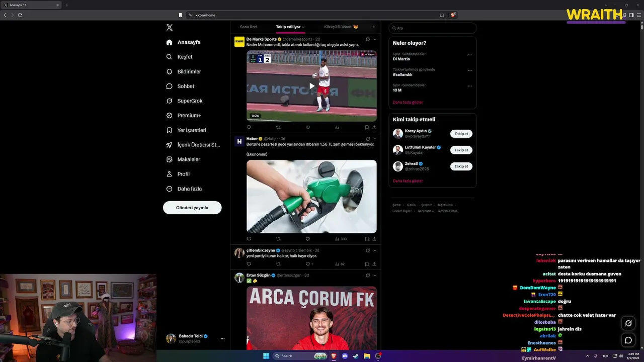This screenshot has height=362, width=644.
Task: Reply to the De Marke Sports post
Action: (249, 128)
